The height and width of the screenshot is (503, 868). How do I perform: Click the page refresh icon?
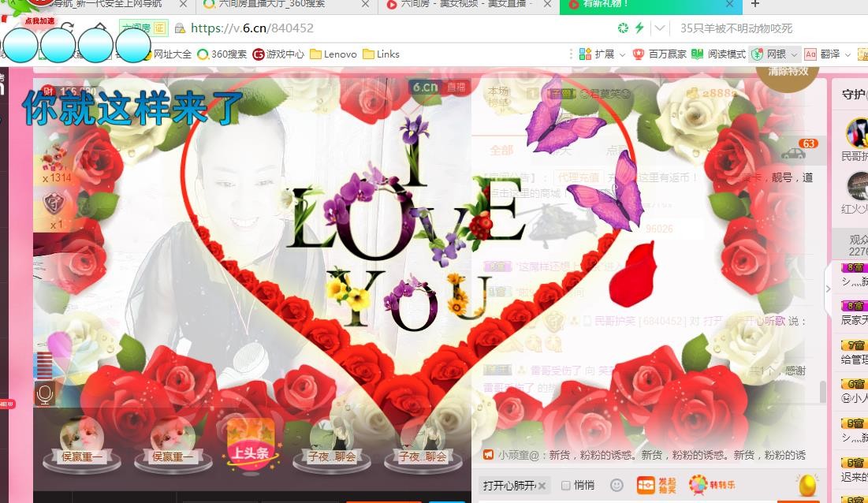click(x=67, y=27)
